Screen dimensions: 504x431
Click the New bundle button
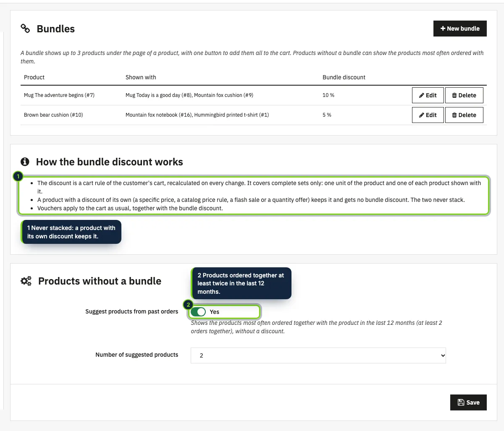[x=460, y=29]
